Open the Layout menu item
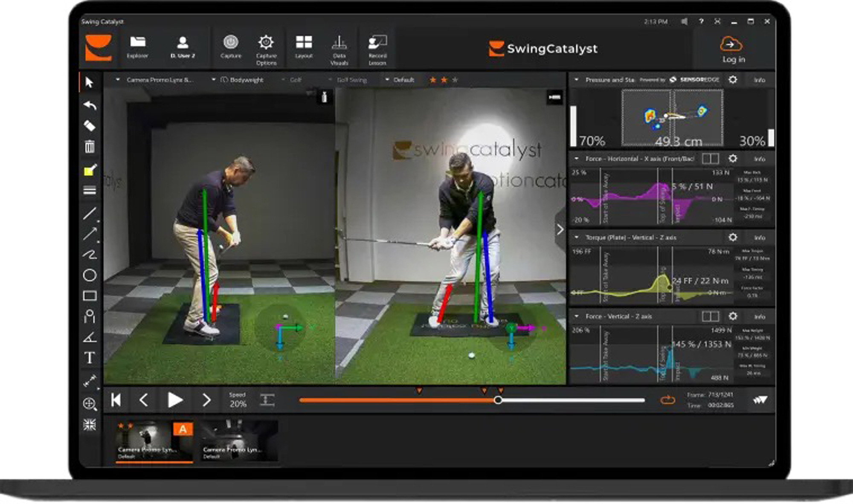 coord(304,47)
